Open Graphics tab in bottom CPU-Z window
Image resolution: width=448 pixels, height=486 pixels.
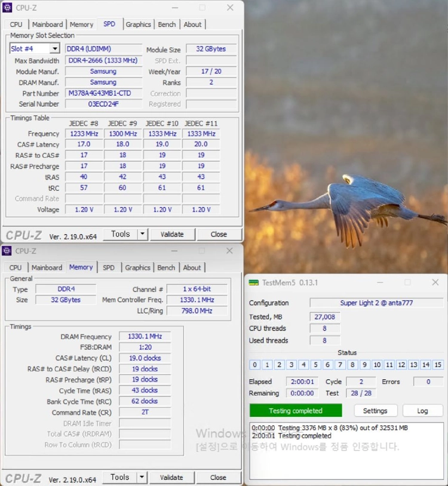(137, 267)
